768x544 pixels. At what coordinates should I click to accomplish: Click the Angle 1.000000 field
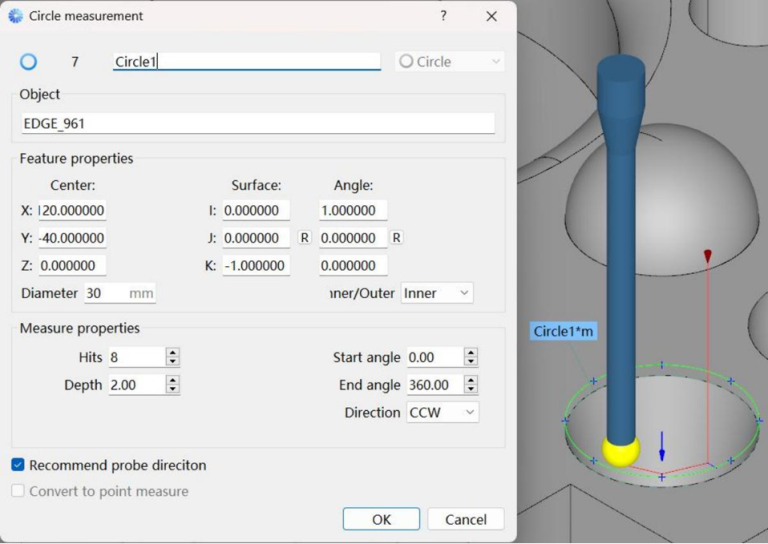tap(353, 211)
